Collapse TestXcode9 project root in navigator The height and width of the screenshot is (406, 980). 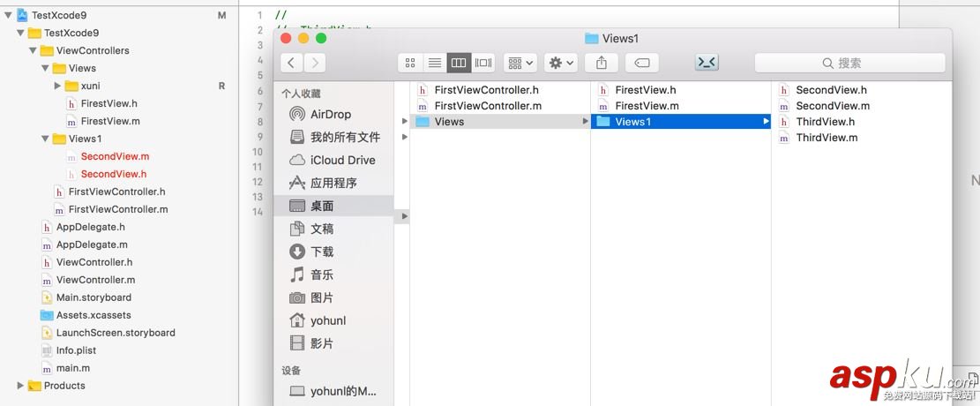(x=8, y=15)
